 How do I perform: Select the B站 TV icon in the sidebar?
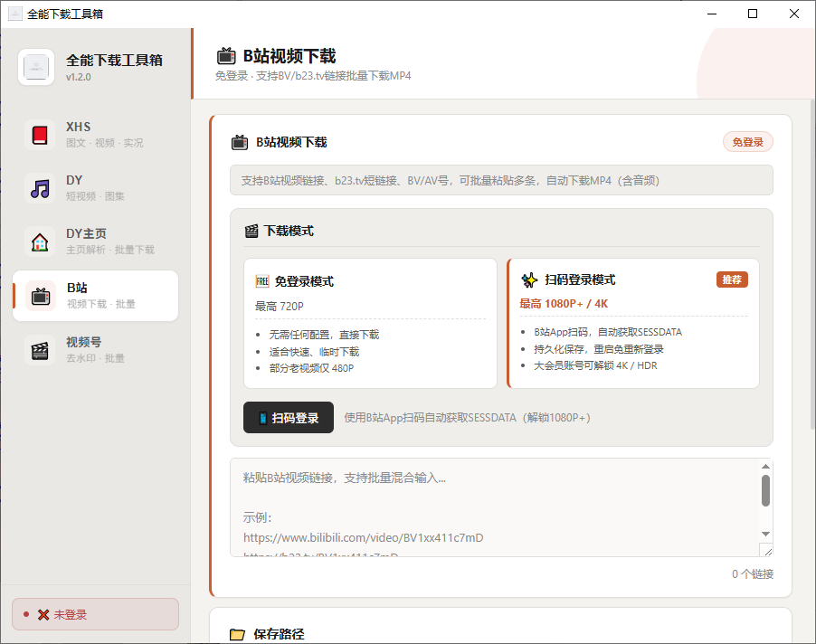point(41,296)
